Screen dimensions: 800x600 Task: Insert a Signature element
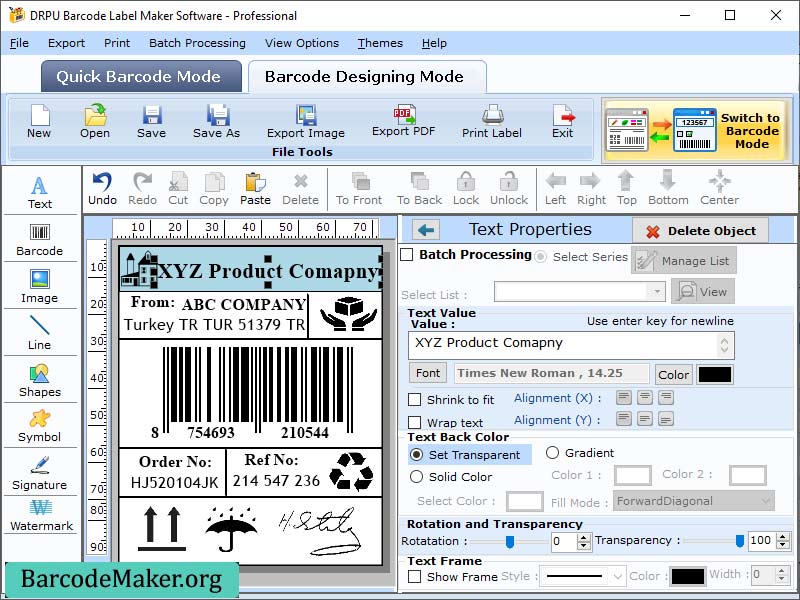(x=40, y=472)
